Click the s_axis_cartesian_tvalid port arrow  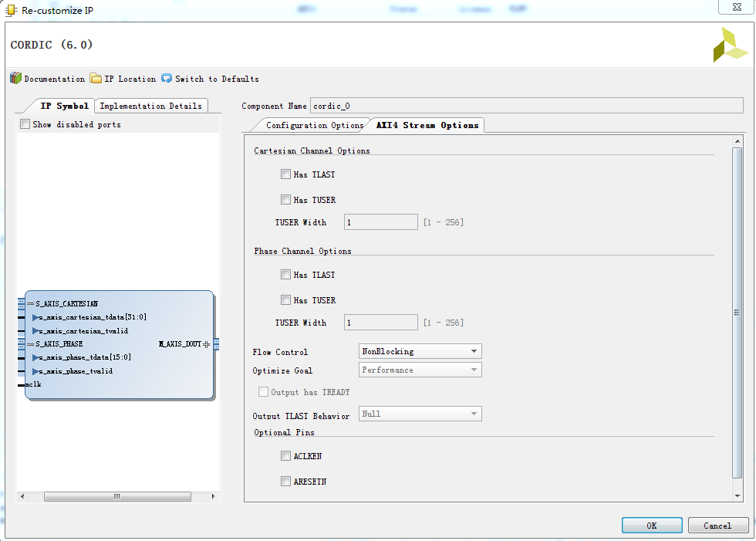pos(35,331)
